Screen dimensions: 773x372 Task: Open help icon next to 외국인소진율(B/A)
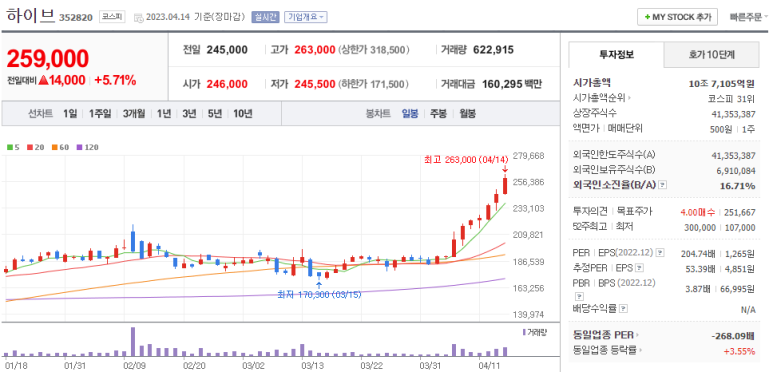point(663,185)
